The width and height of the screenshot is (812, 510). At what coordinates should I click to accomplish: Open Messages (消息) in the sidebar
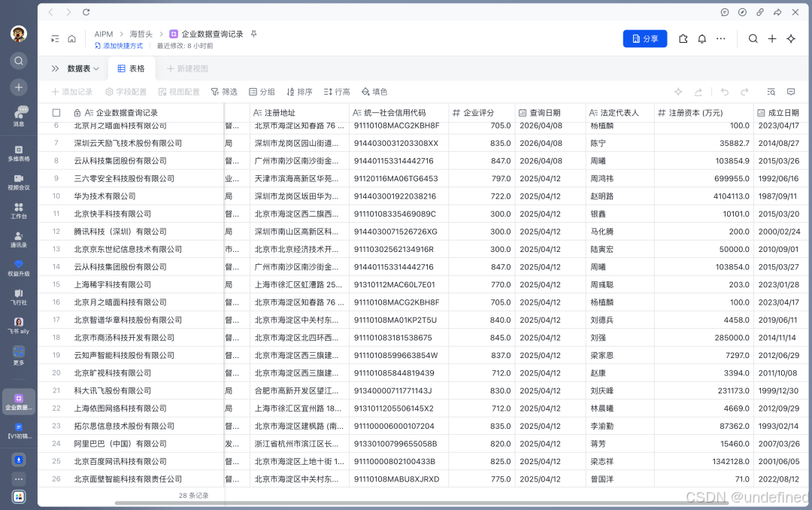pos(19,116)
